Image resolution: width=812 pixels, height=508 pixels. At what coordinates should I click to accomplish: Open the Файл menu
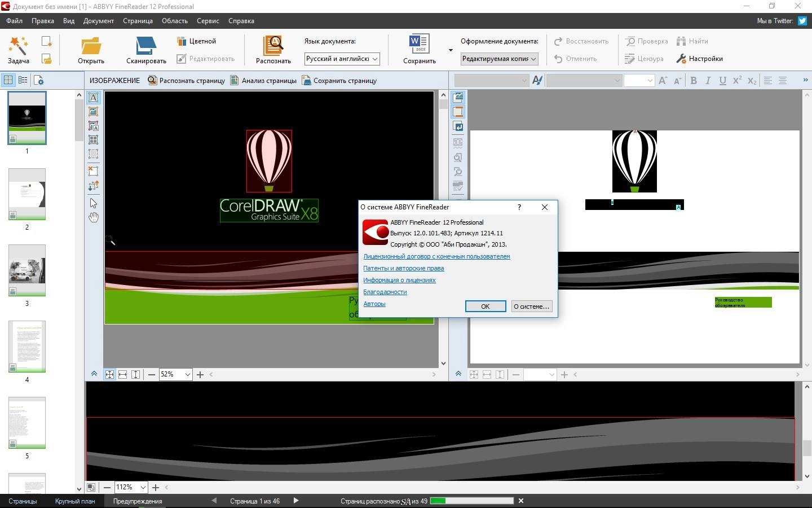tap(15, 21)
